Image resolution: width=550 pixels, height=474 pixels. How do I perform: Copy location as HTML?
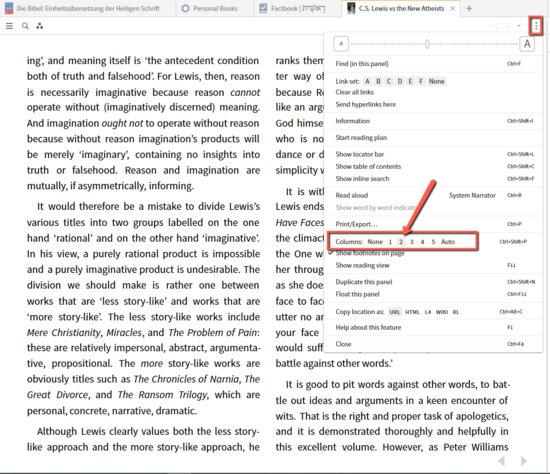pyautogui.click(x=412, y=312)
